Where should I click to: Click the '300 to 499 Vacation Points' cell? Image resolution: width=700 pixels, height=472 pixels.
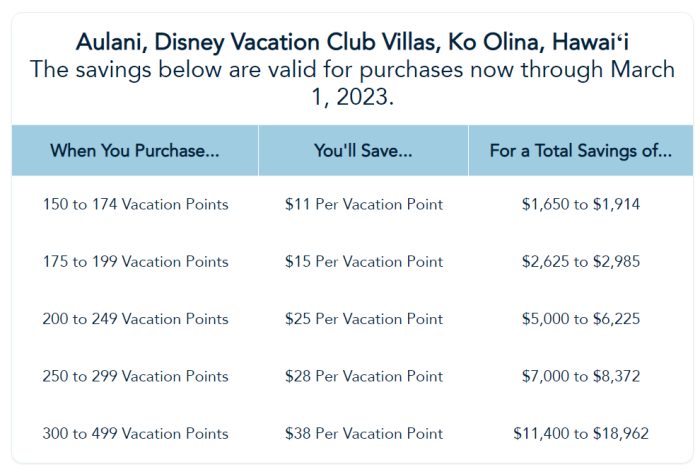click(135, 433)
